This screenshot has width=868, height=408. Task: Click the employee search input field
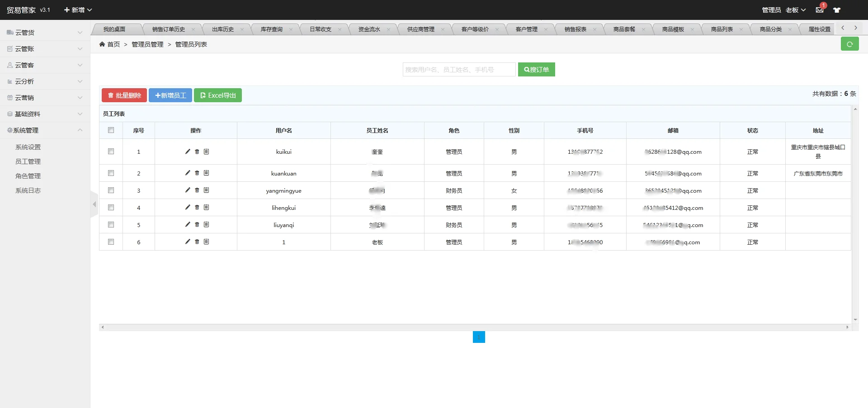tap(459, 70)
